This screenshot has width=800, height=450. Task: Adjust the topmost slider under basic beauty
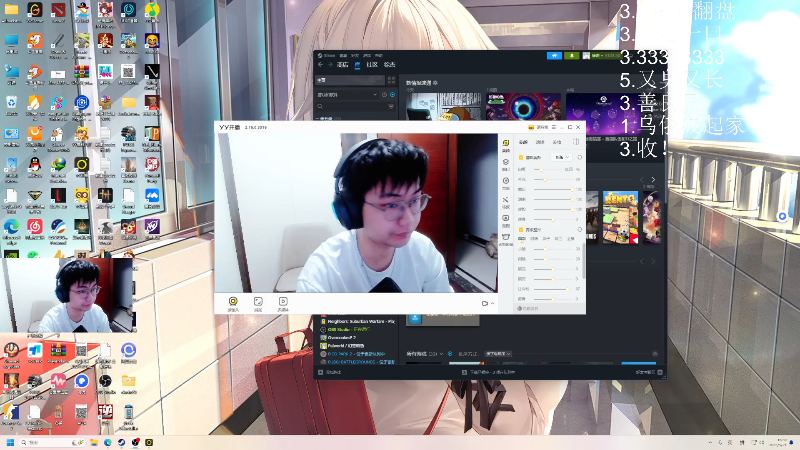click(x=549, y=169)
